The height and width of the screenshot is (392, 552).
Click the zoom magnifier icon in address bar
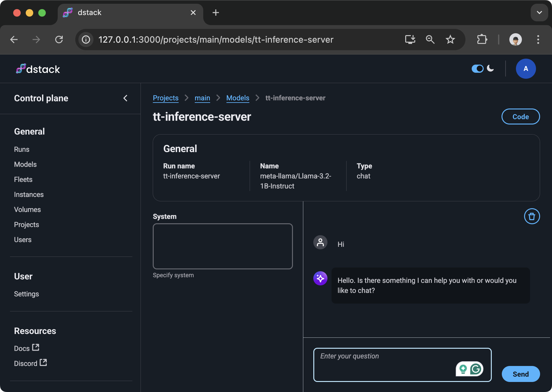[x=430, y=40]
